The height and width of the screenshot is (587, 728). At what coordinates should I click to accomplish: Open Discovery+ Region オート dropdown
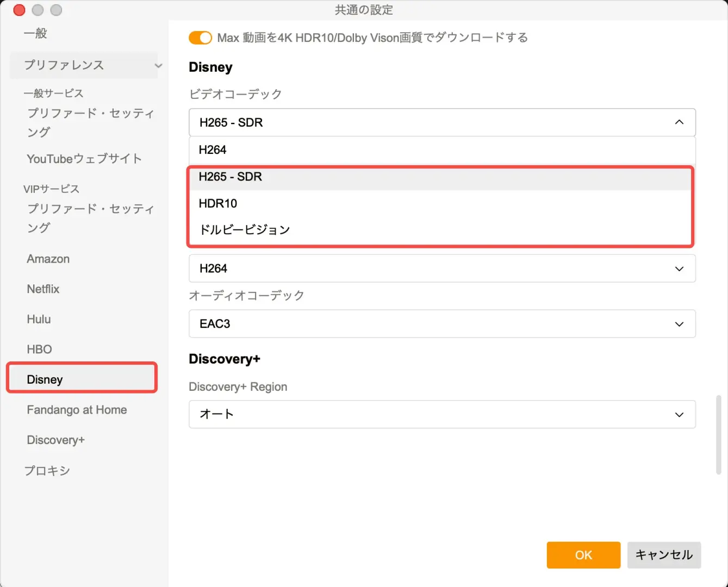pos(442,414)
